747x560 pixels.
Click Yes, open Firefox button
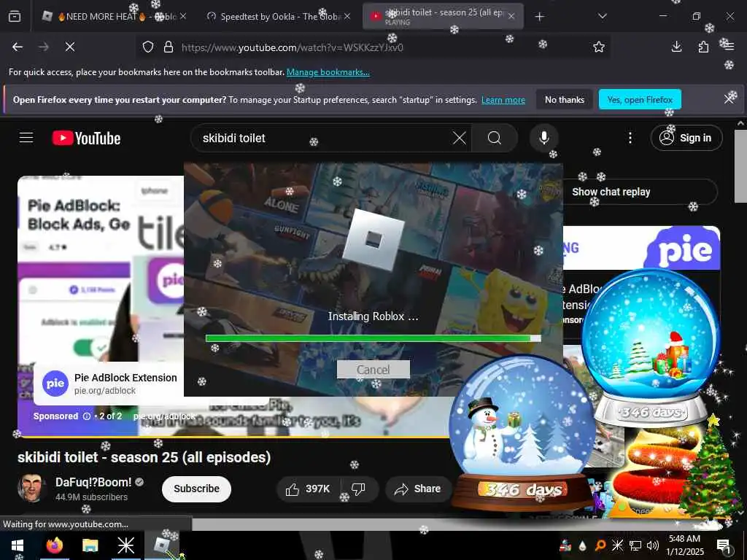(x=640, y=99)
